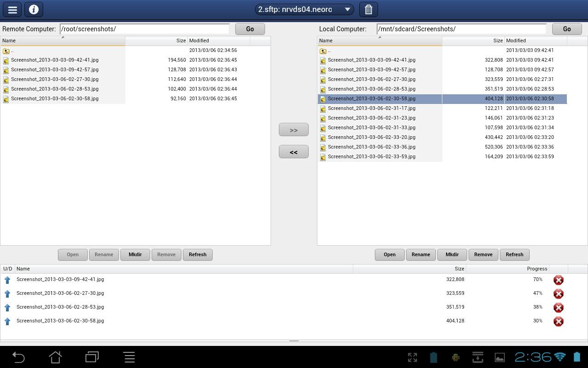Viewport: 588px width, 368px height.
Task: Open the hamburger menu button
Action: click(12, 9)
